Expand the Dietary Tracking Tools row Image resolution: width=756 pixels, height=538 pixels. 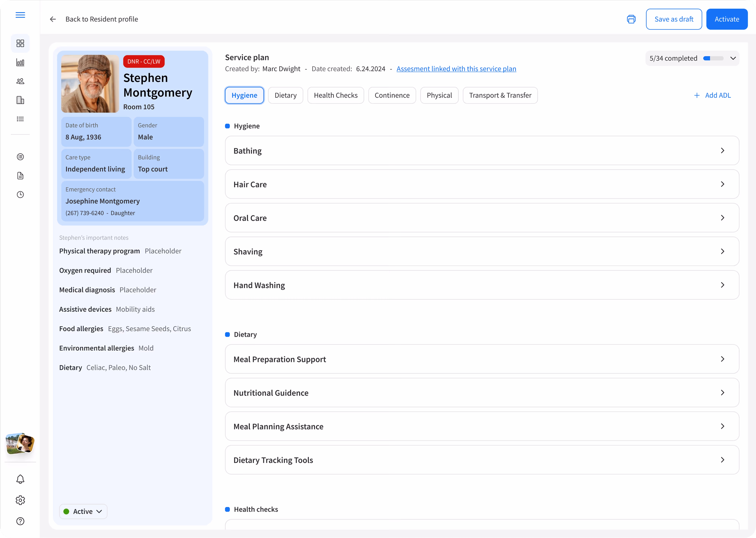482,460
